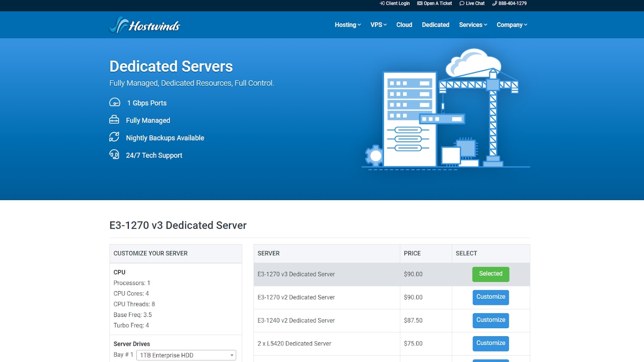Click the Base Freq: 3.5 line
This screenshot has height=362, width=644.
[132, 315]
